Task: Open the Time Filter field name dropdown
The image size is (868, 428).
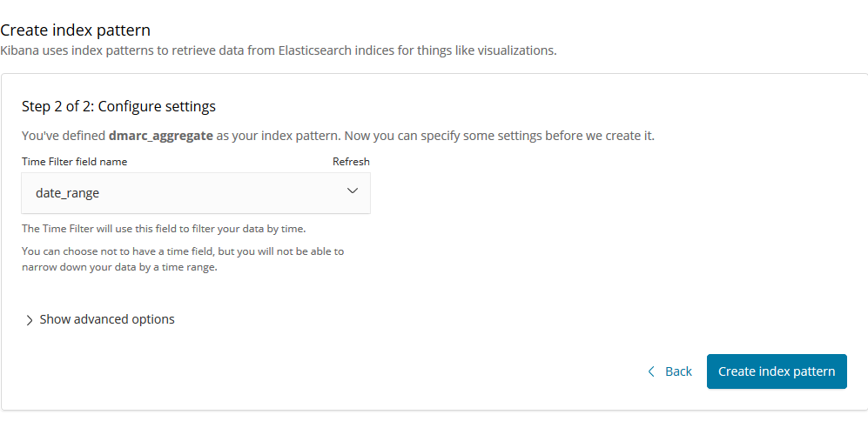Action: (196, 193)
